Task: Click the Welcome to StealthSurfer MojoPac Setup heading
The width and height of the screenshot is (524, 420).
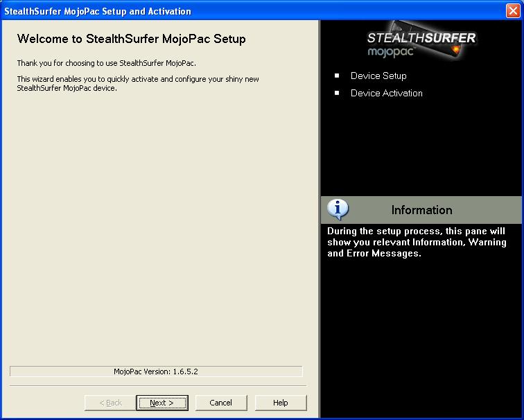Action: click(131, 39)
